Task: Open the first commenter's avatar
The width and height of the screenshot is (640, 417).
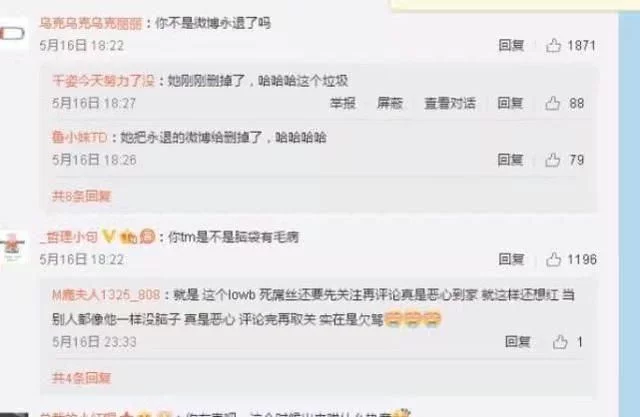Action: [14, 33]
